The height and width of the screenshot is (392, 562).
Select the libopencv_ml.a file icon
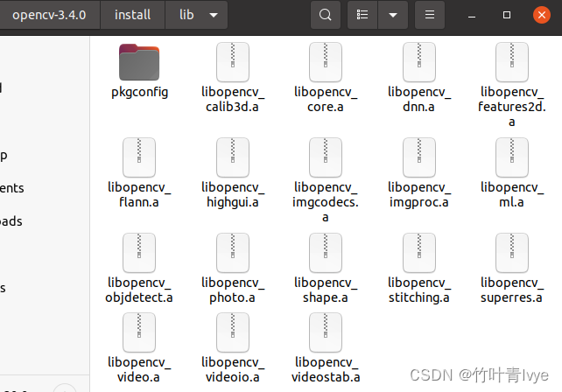pyautogui.click(x=512, y=157)
